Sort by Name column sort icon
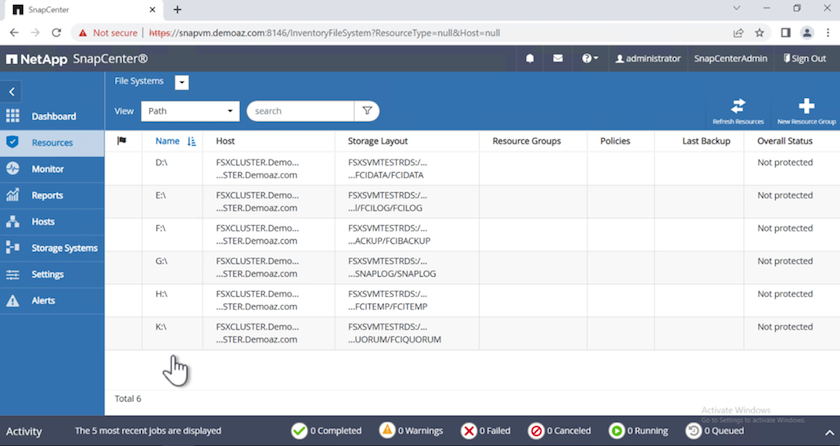 pos(192,142)
